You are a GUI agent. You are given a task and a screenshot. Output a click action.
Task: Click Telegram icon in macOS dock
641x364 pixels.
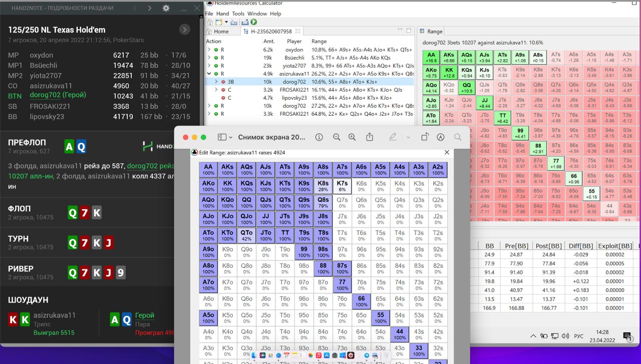pyautogui.click(x=367, y=355)
